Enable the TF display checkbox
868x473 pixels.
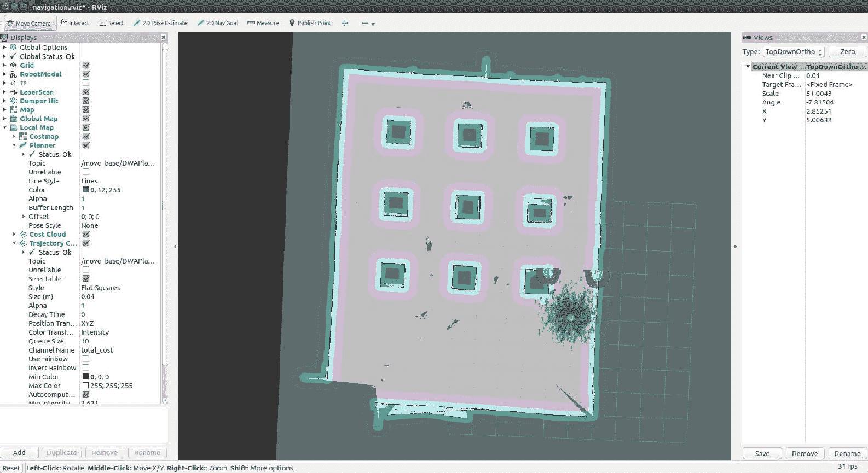point(86,83)
